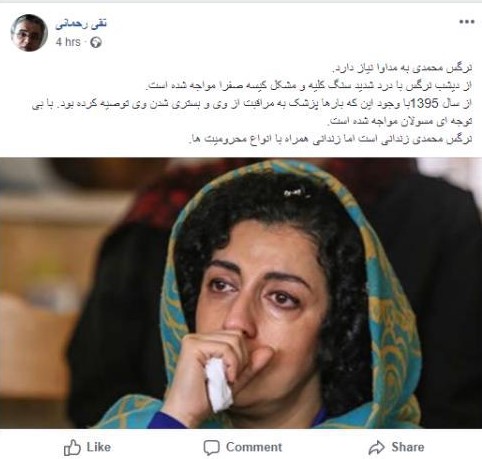
Task: Open the three-dot post options menu
Action: click(467, 22)
